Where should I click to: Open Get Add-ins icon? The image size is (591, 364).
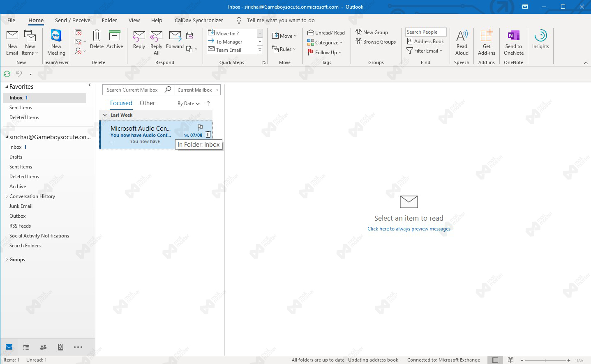pyautogui.click(x=486, y=36)
